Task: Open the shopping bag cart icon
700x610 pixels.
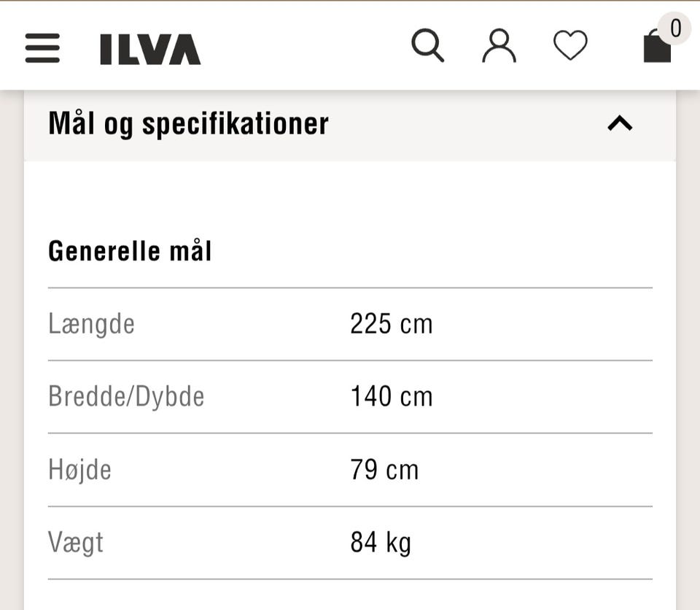Action: point(657,46)
